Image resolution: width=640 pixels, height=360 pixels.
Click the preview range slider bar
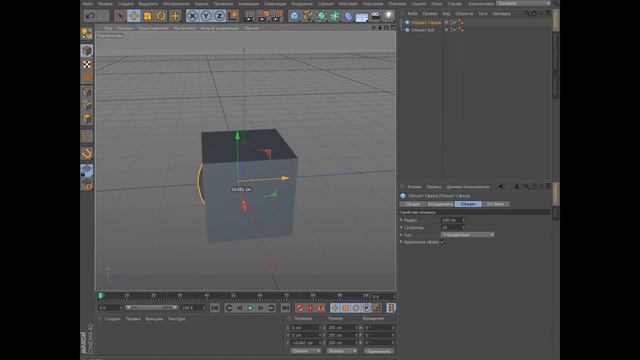point(152,308)
